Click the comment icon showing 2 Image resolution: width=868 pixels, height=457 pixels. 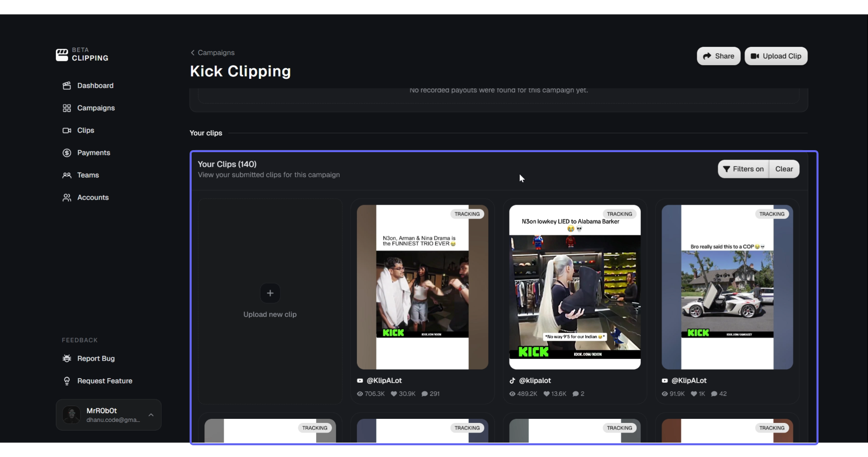pos(576,394)
